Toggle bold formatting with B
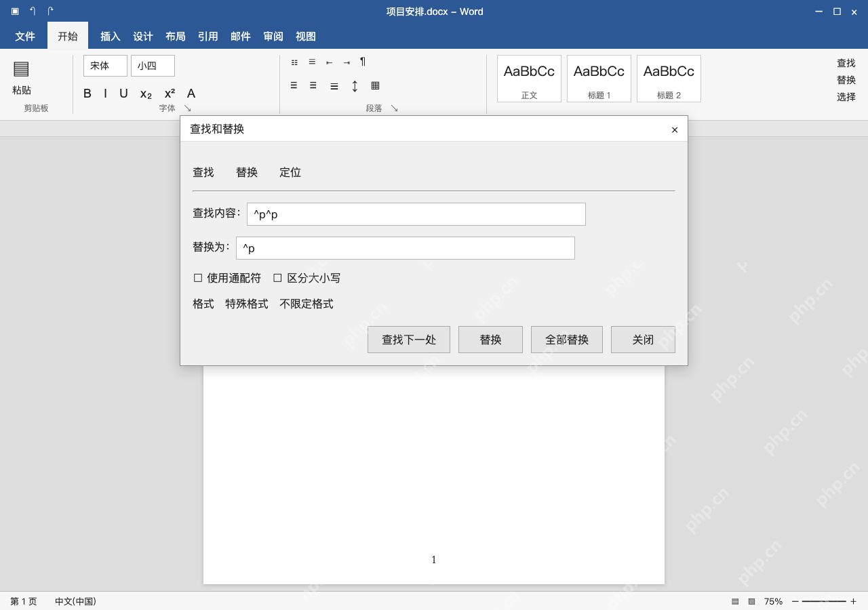 pyautogui.click(x=87, y=94)
